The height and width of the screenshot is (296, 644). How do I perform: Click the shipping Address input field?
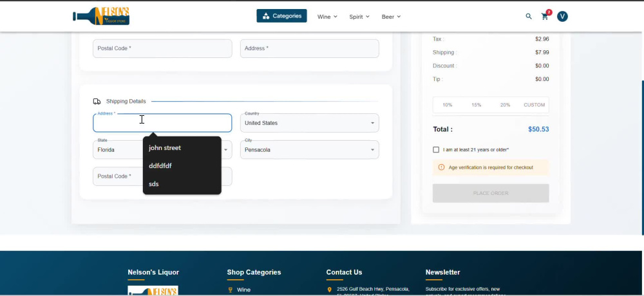[162, 123]
